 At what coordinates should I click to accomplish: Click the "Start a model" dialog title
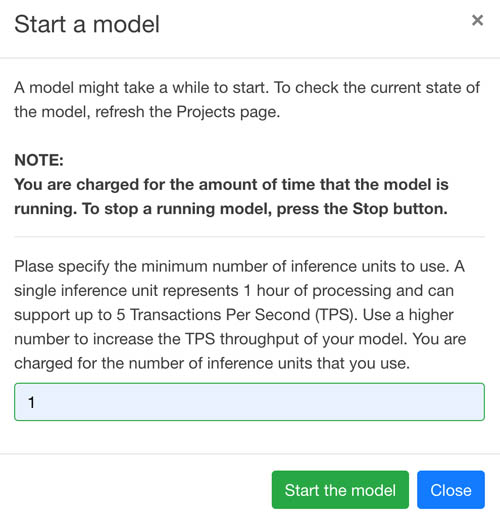[87, 24]
